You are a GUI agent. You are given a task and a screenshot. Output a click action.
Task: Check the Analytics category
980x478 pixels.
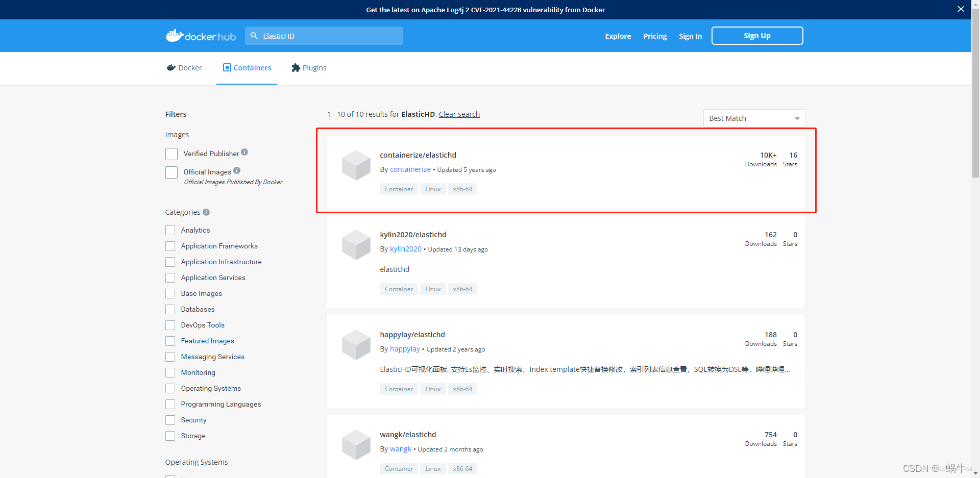pos(170,231)
